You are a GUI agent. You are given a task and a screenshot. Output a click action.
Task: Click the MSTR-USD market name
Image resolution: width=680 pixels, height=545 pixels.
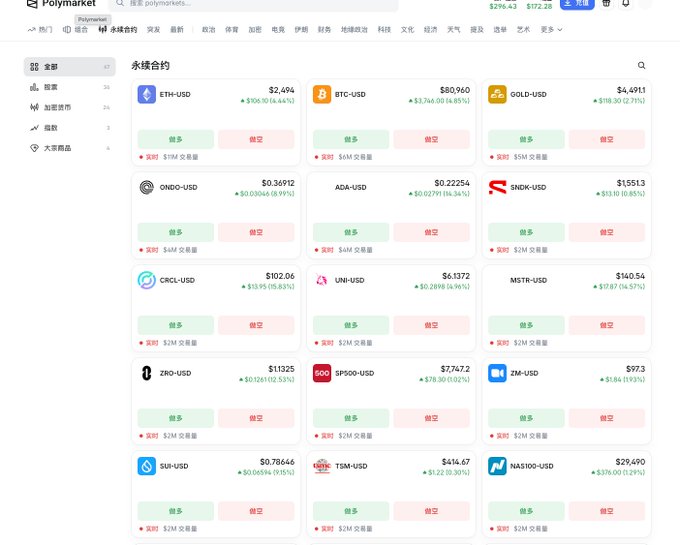click(528, 280)
